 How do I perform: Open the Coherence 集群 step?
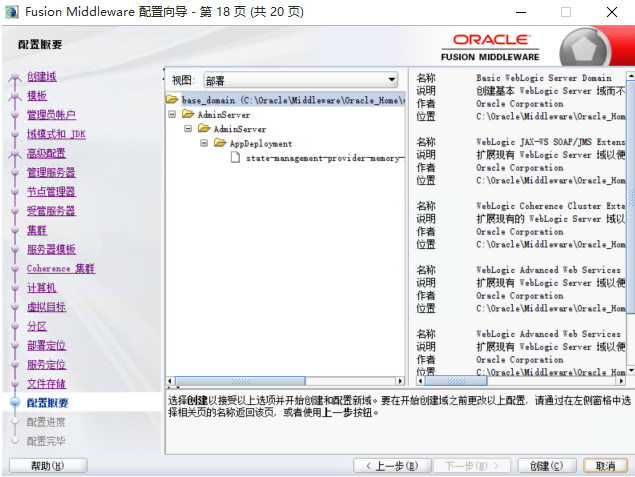point(61,268)
